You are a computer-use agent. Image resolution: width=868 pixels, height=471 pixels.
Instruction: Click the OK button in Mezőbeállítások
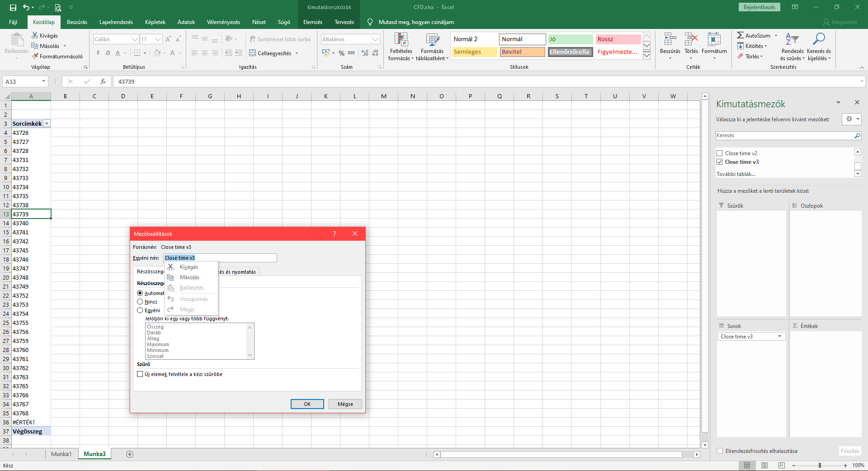click(307, 404)
